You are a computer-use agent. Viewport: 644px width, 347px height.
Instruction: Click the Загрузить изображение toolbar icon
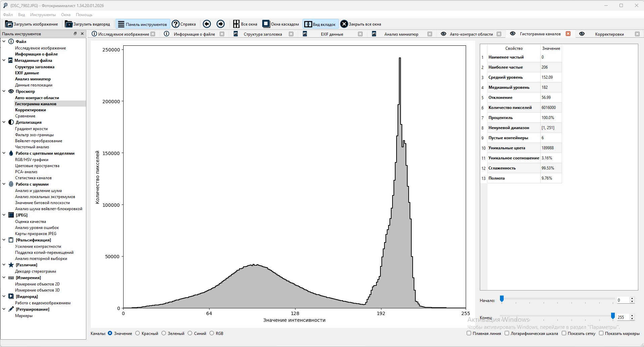click(9, 24)
